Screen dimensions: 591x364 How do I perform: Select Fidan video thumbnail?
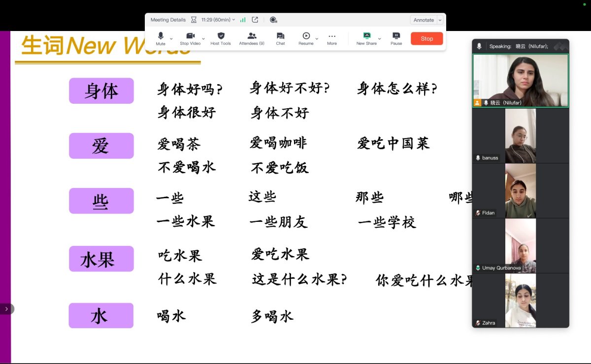click(521, 191)
